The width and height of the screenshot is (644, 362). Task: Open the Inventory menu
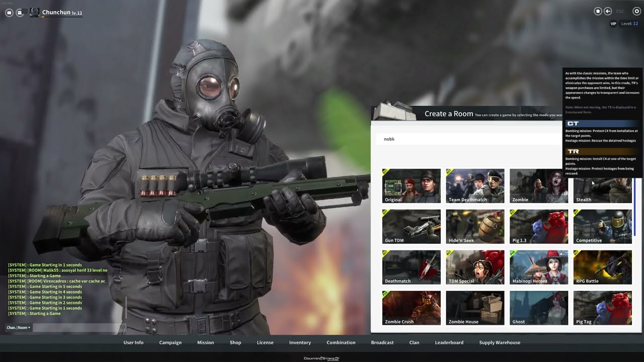pos(300,342)
